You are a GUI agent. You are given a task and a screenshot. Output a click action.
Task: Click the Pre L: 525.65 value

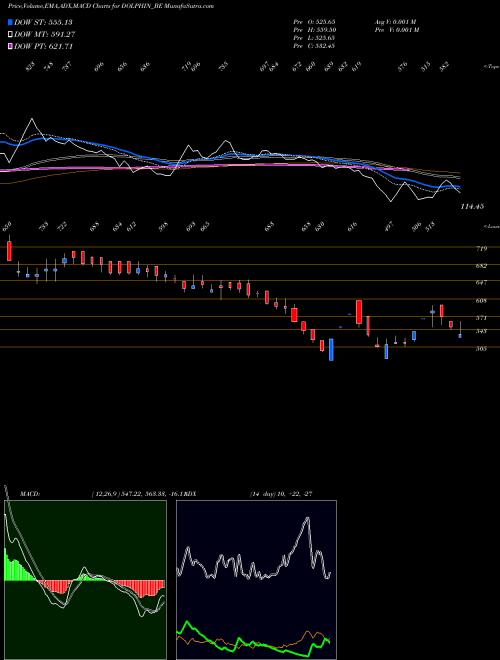[314, 38]
